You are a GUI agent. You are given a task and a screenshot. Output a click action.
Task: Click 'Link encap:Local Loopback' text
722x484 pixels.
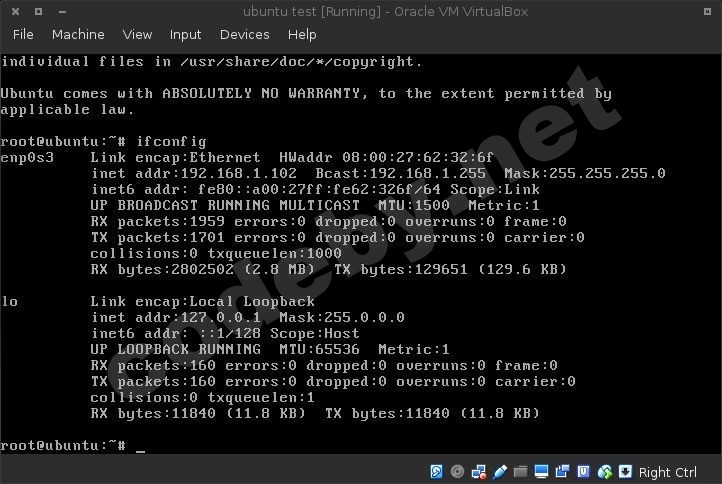click(203, 302)
